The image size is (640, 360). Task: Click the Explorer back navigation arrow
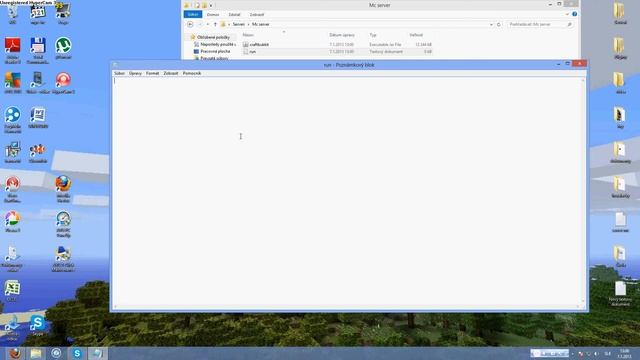pos(190,24)
